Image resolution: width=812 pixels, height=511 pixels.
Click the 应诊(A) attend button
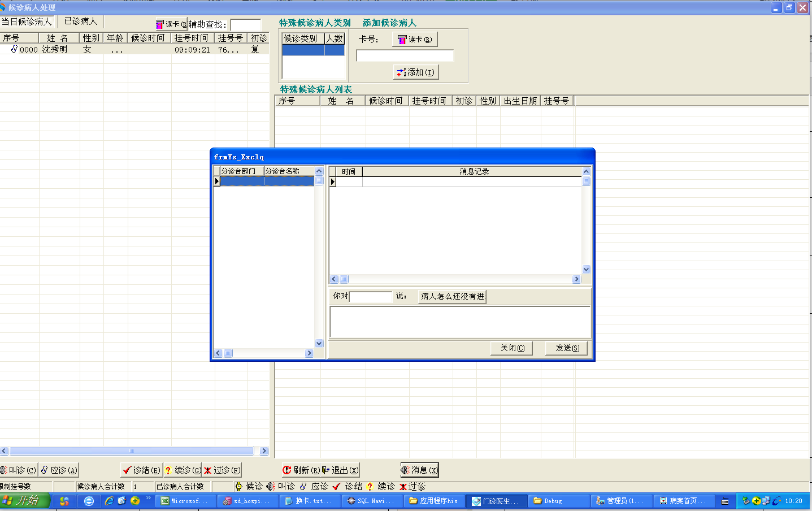(59, 470)
